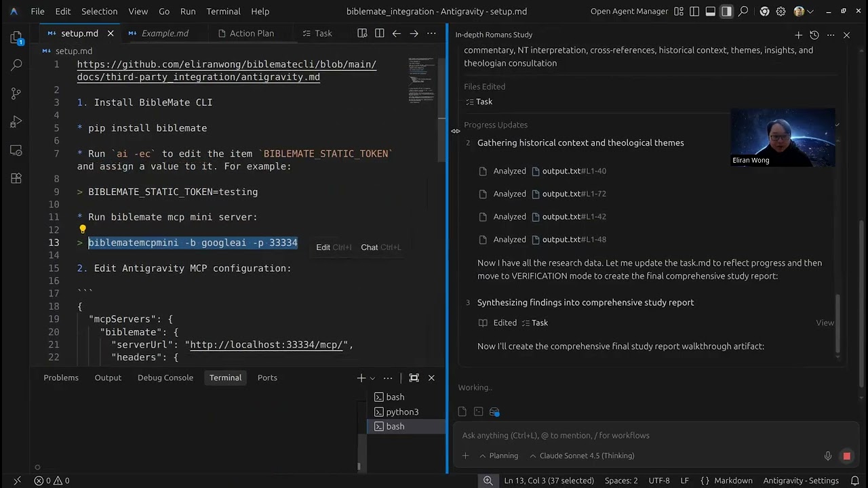The image size is (868, 488).
Task: Open the Extensions view
Action: point(16,179)
